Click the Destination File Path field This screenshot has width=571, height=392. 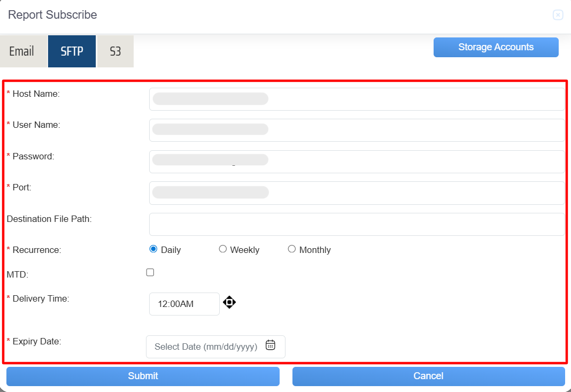click(357, 224)
